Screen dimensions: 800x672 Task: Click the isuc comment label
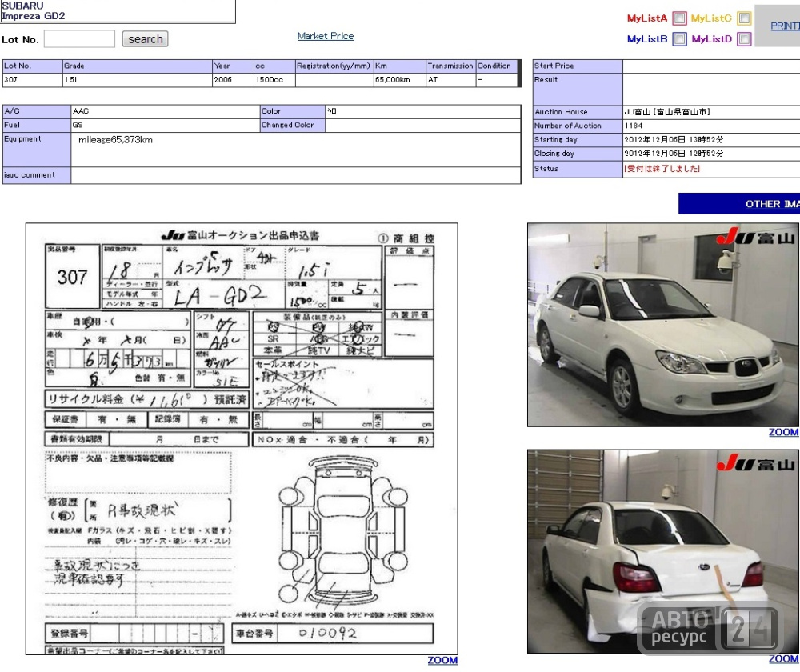[37, 174]
